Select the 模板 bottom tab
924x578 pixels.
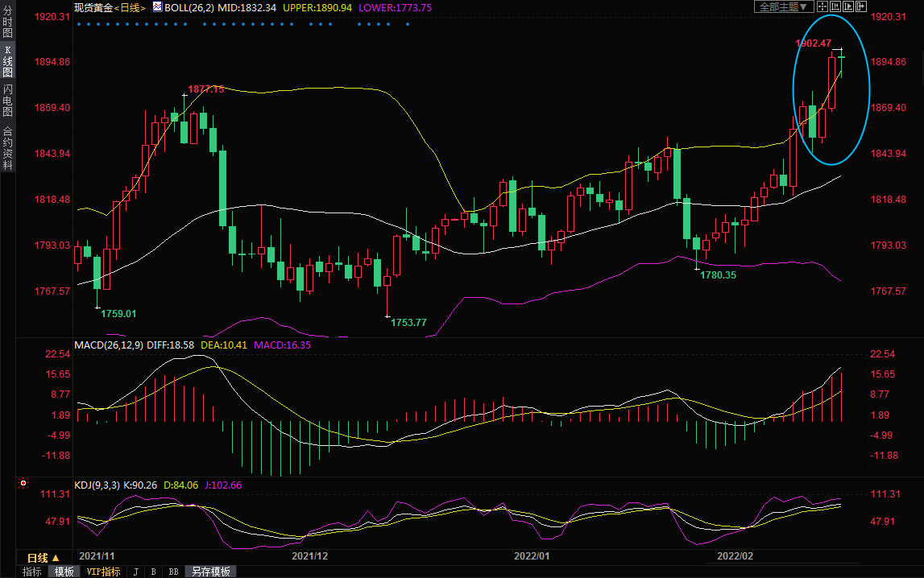(64, 572)
